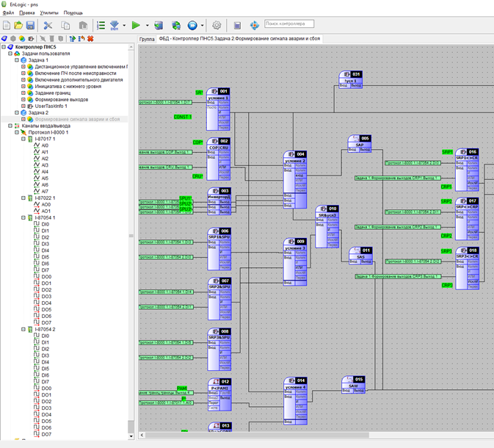494x448 pixels.
Task: Open Файл menu
Action: pos(8,12)
